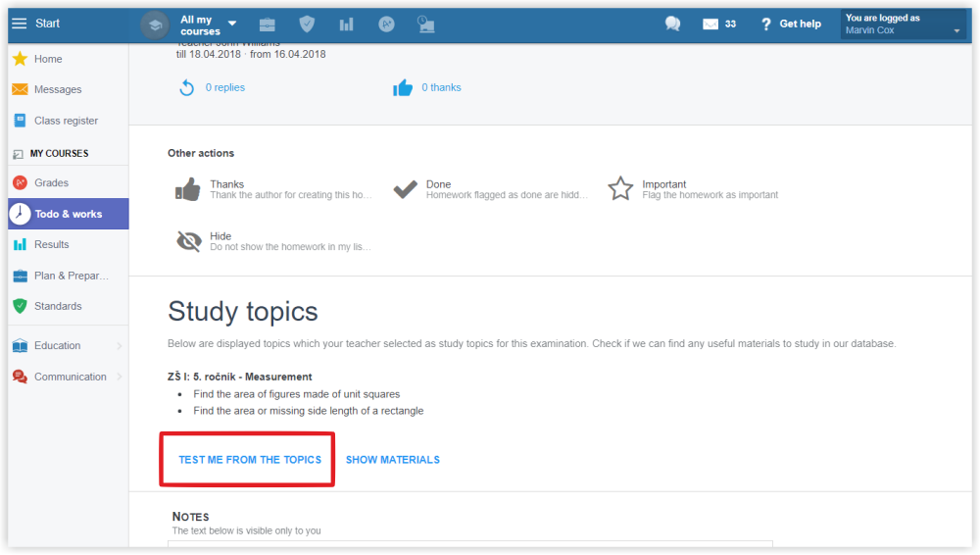
Task: Go to Grades in the sidebar
Action: coord(51,182)
